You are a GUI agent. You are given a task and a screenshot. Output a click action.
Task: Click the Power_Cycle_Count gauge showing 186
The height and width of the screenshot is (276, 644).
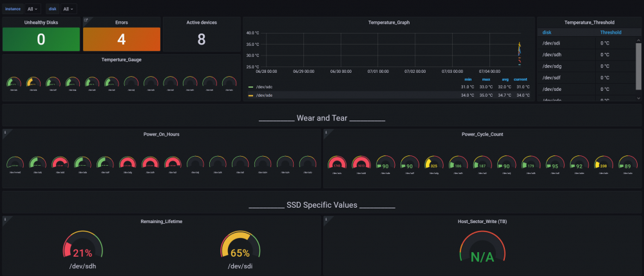pos(459,163)
